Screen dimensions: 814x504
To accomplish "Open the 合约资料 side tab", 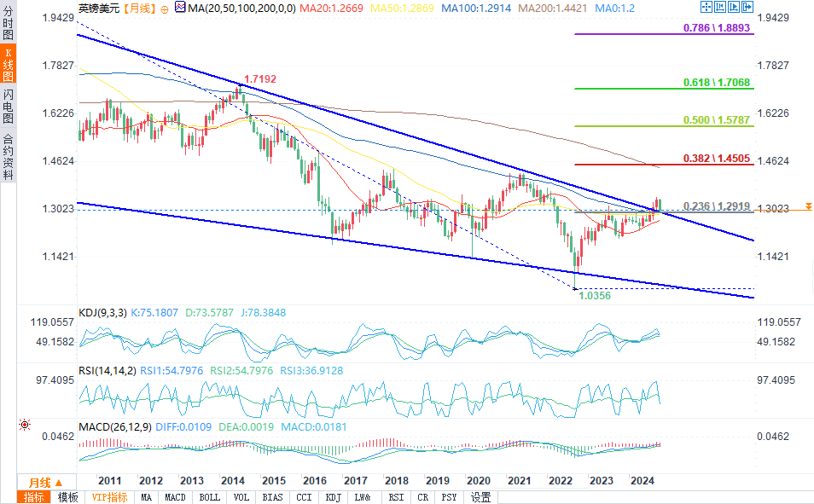I will tap(8, 156).
